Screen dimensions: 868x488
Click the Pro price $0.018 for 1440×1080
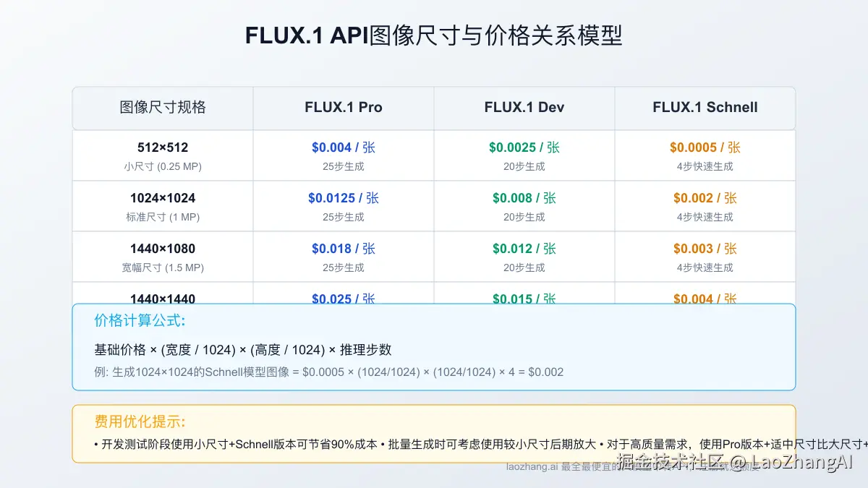343,248
